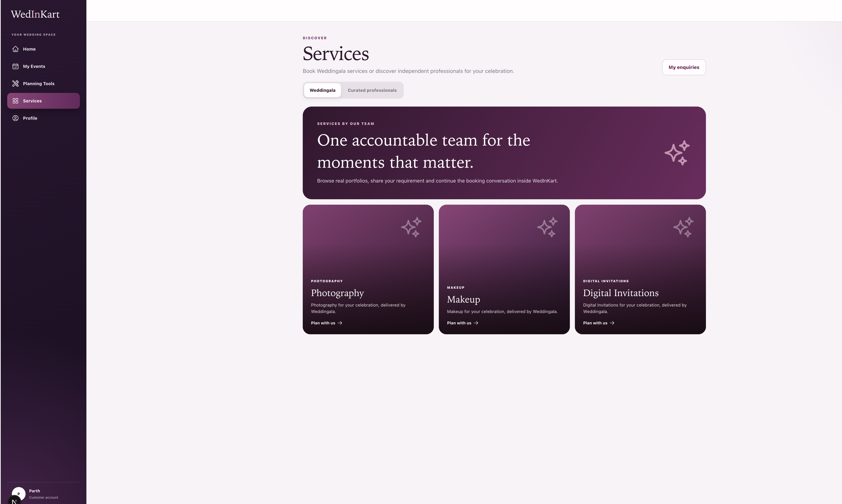Viewport: 842px width, 504px height.
Task: Click the hero headline One accountable team
Action: [423, 151]
